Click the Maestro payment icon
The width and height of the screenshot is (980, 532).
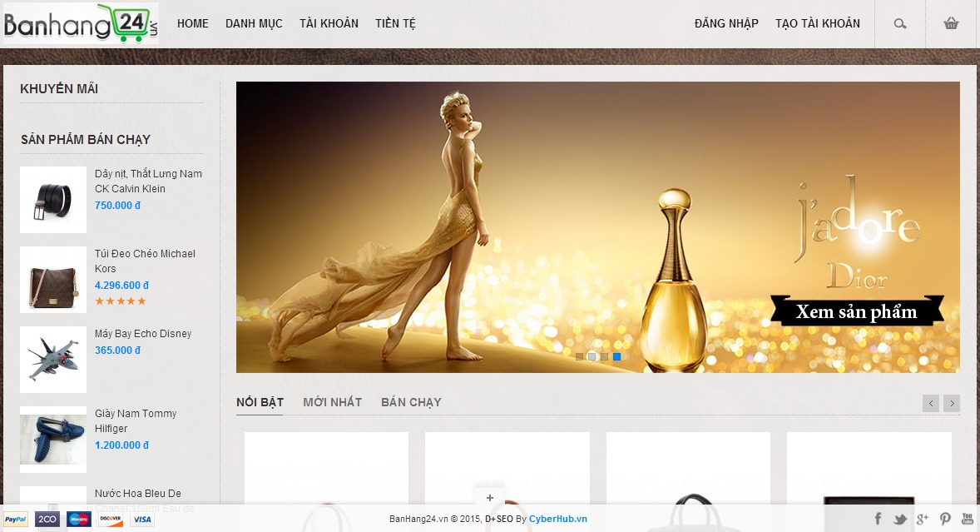click(79, 520)
